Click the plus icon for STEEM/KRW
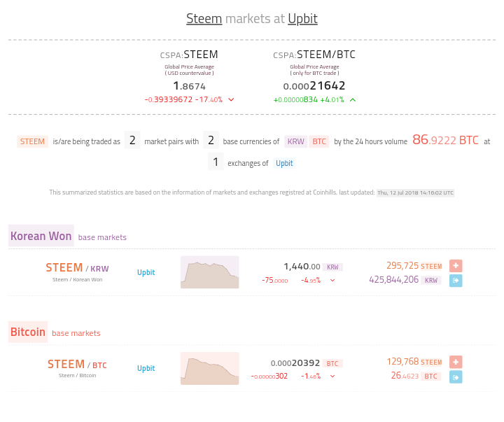Viewport: 504px width, 422px height. click(x=456, y=266)
